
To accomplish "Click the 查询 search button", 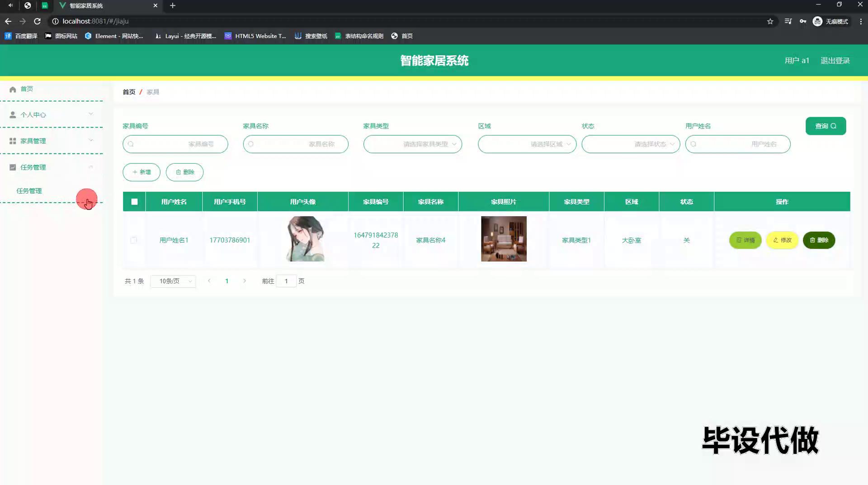I will (826, 126).
